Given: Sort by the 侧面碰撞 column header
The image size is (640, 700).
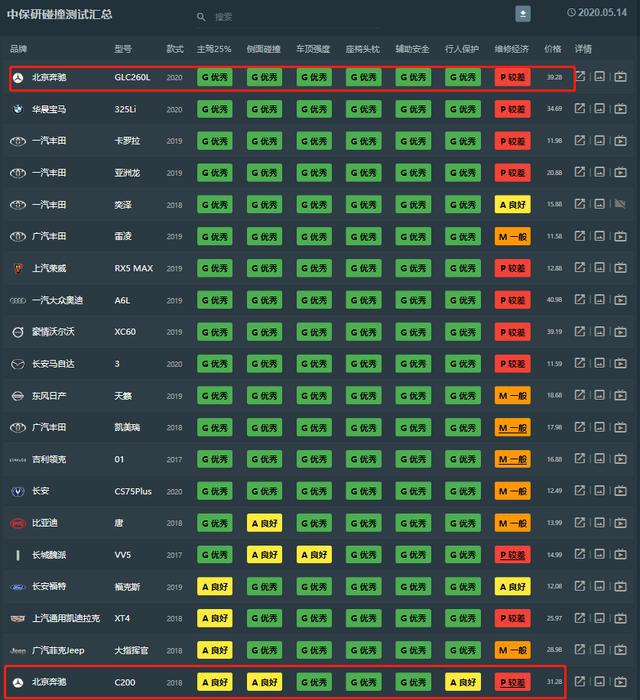Looking at the screenshot, I should [x=264, y=49].
